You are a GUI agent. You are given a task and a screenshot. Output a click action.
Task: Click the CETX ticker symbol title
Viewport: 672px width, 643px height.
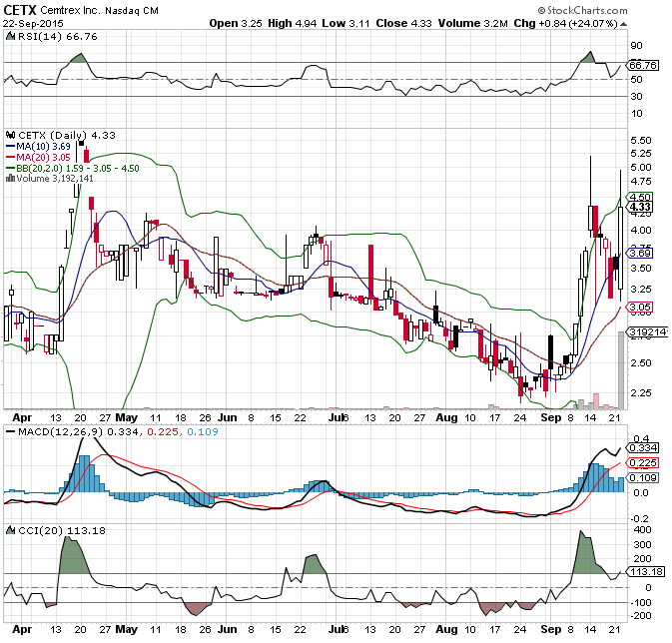point(20,10)
